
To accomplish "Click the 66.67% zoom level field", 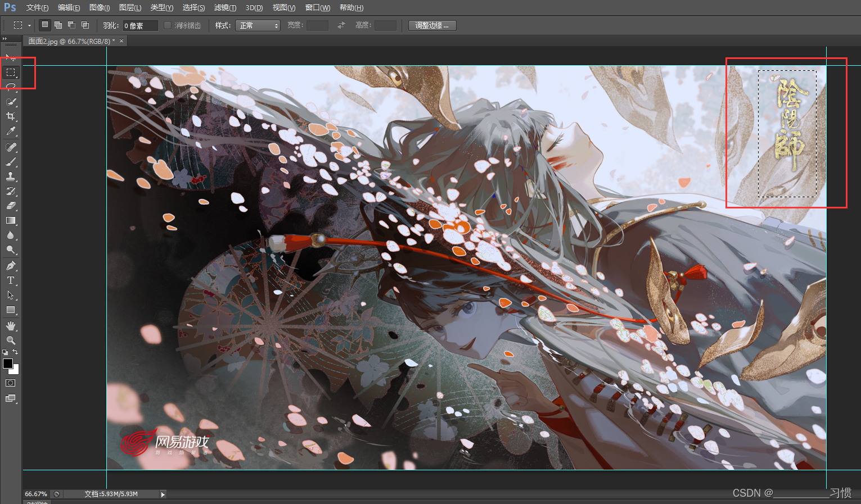I will tap(36, 494).
